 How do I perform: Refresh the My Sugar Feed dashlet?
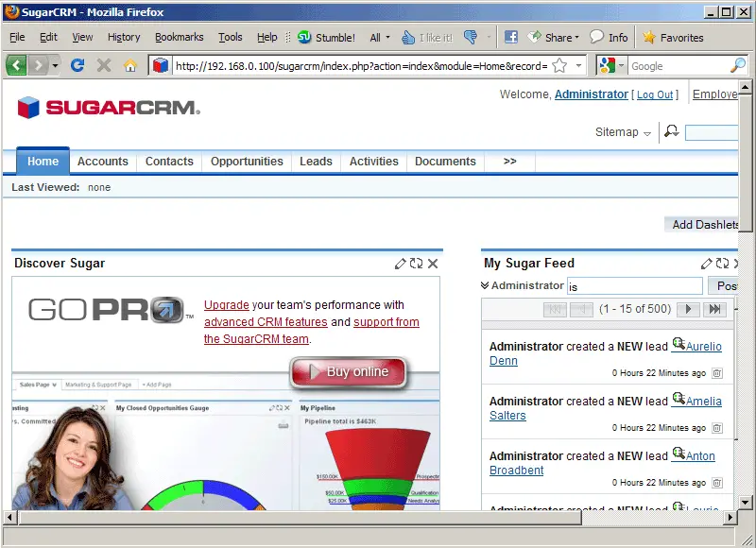(x=722, y=264)
